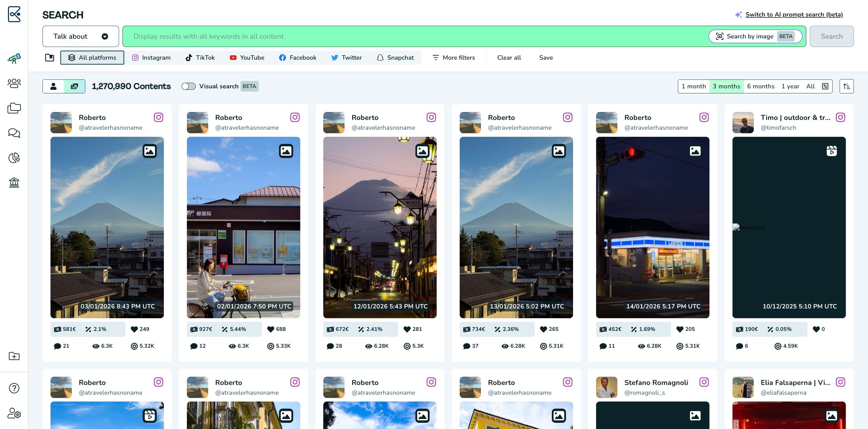Click the '13/01/2026 5:02 PM UTC' timestamp
Screen dimensions: 868x429
(527, 306)
